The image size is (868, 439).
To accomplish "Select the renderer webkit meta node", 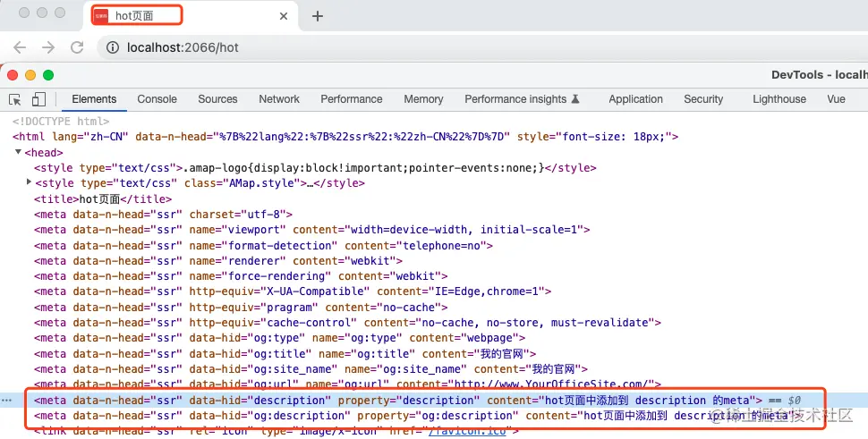I will [218, 260].
